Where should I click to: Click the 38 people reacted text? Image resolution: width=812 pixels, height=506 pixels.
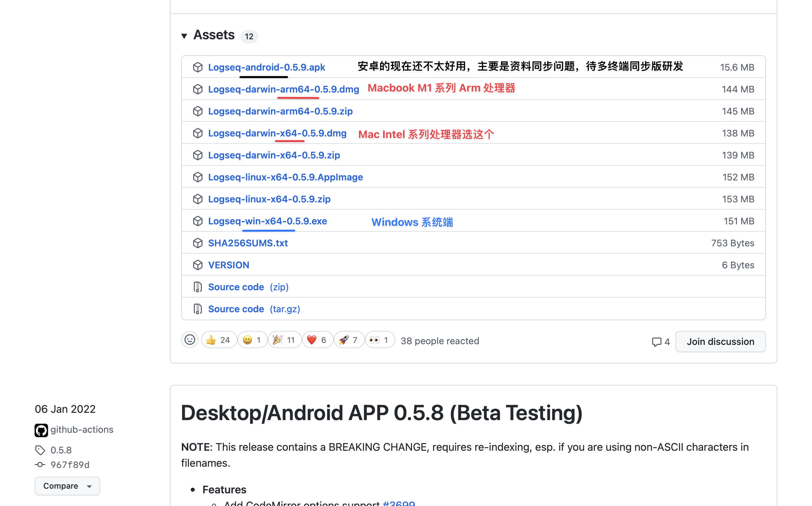440,341
